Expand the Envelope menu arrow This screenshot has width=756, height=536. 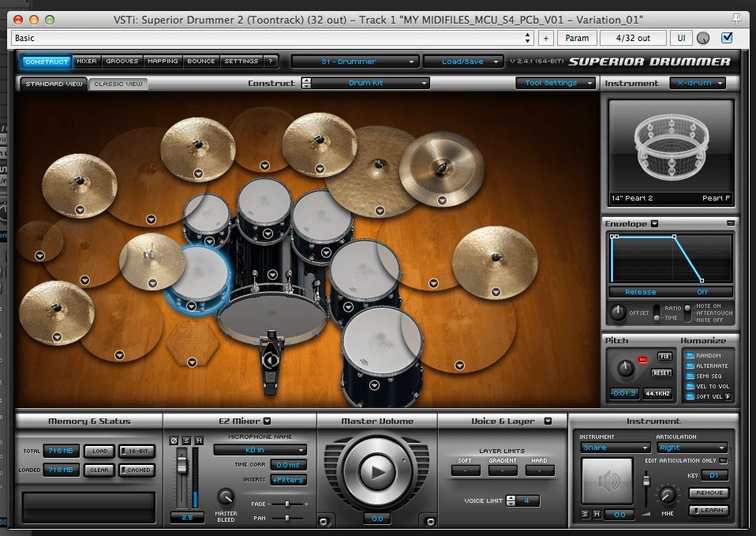654,223
